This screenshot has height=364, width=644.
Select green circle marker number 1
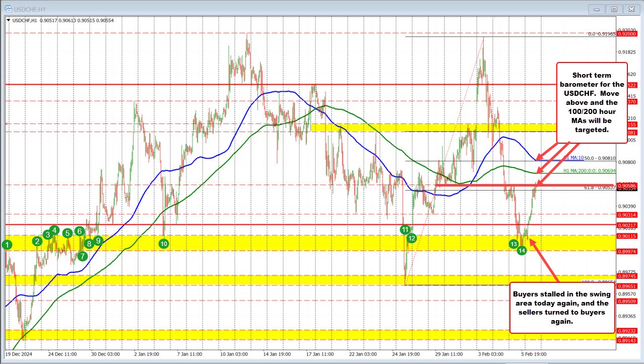7,245
